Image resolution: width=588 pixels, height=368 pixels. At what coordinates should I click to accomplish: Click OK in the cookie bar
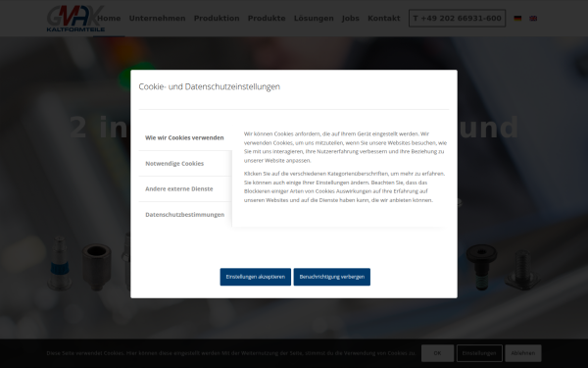tap(437, 353)
